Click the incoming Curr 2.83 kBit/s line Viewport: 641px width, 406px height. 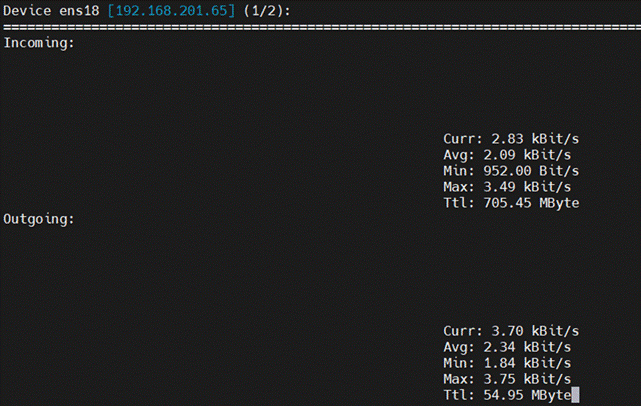pos(511,139)
